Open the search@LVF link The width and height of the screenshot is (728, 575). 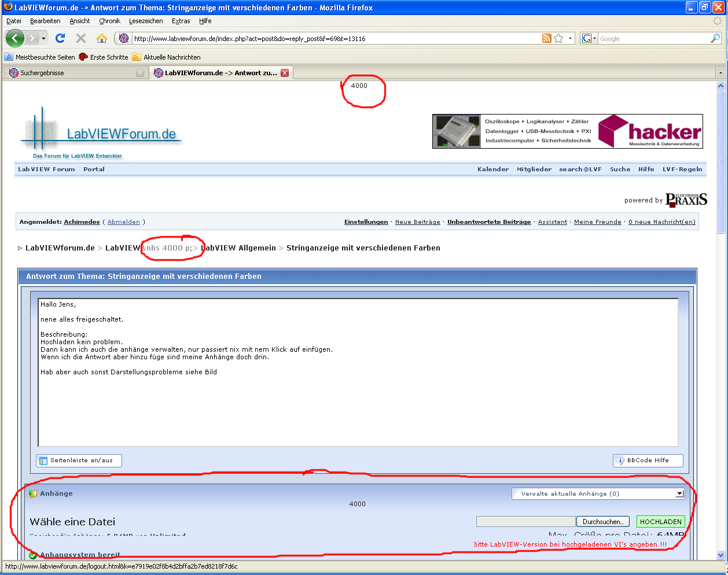coord(580,169)
